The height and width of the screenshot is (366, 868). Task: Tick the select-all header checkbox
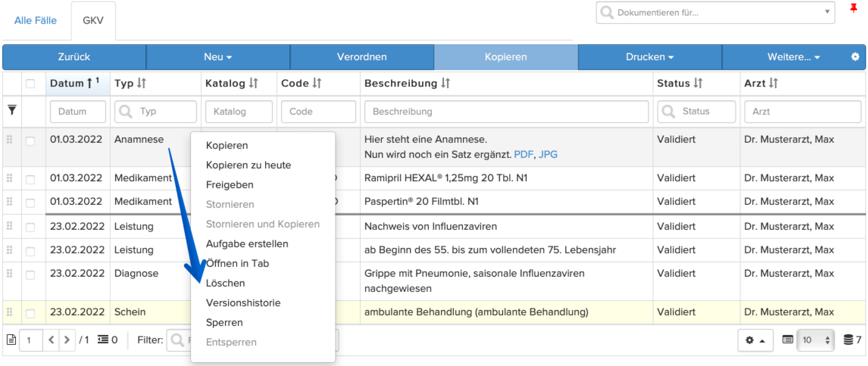click(x=30, y=84)
